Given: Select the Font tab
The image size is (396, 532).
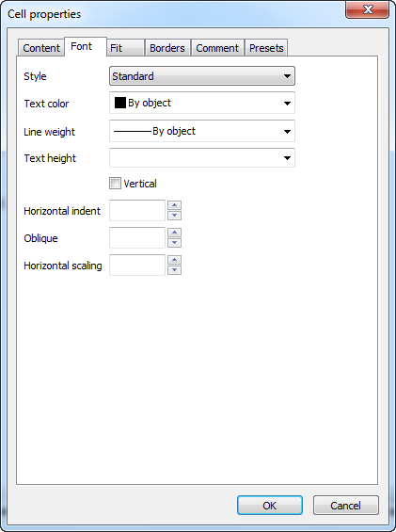Looking at the screenshot, I should point(86,46).
